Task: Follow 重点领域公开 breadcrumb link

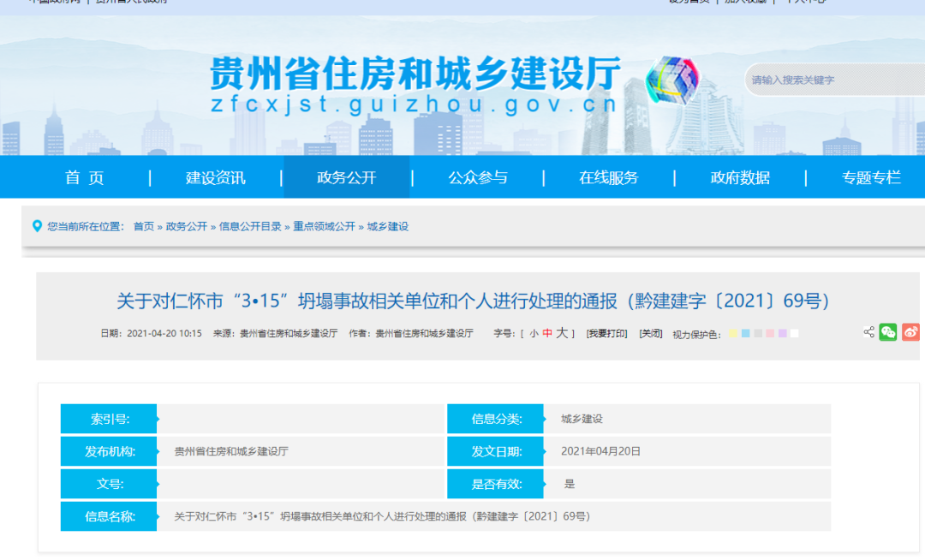Action: click(324, 227)
